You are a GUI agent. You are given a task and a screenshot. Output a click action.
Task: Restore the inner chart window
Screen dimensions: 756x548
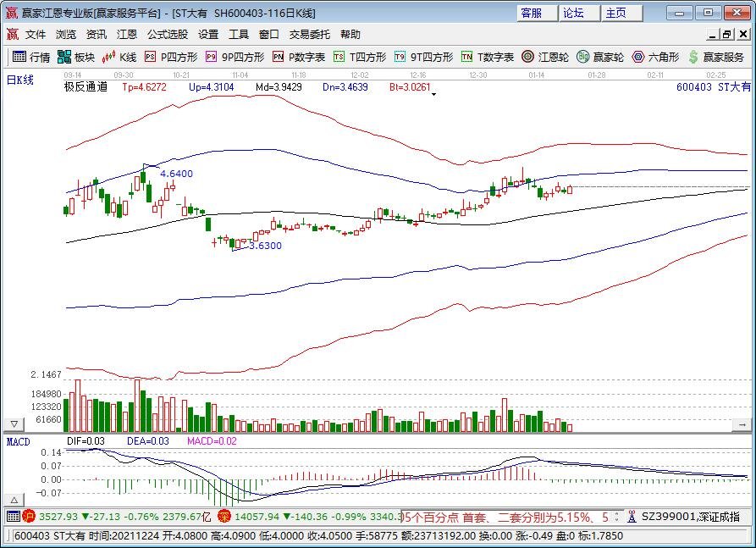[727, 34]
